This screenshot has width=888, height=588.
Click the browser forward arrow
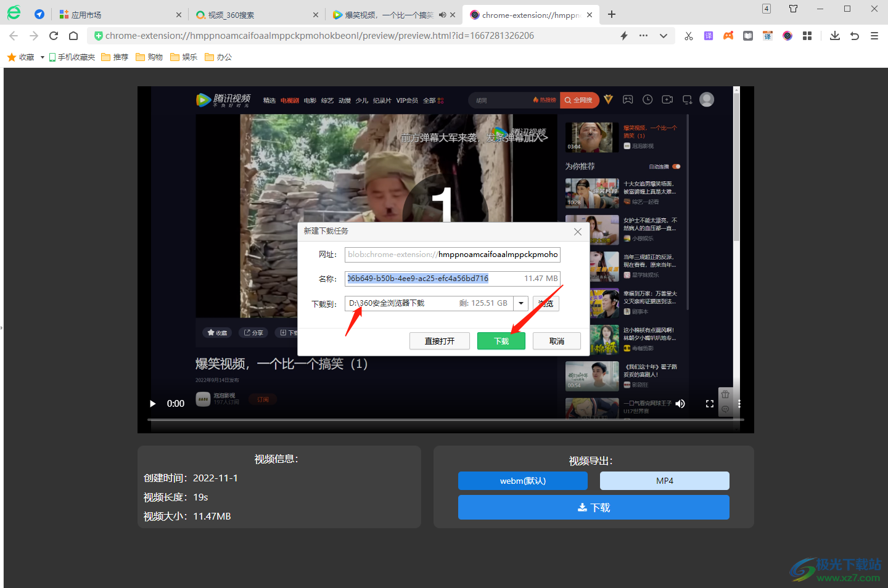(34, 36)
